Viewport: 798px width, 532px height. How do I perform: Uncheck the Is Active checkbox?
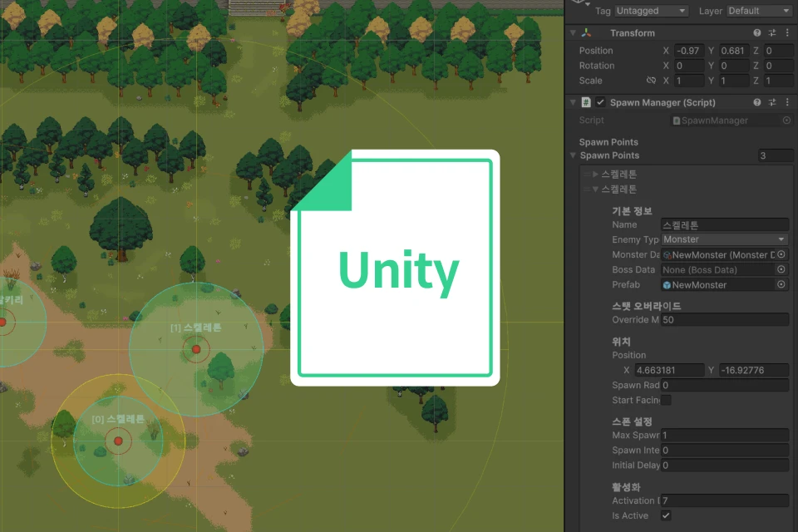coord(666,515)
